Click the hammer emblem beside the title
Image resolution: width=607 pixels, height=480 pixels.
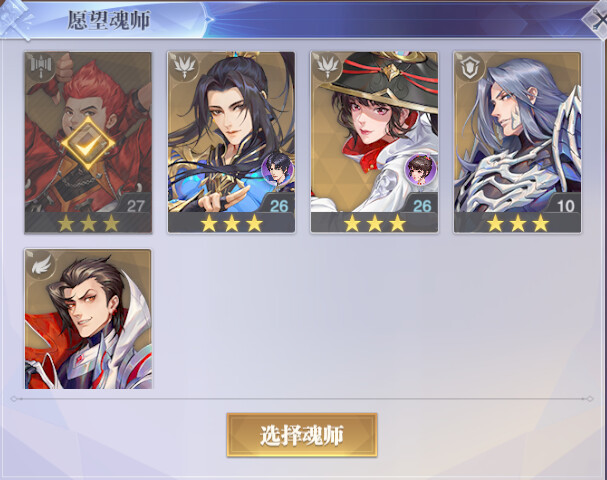tap(16, 19)
